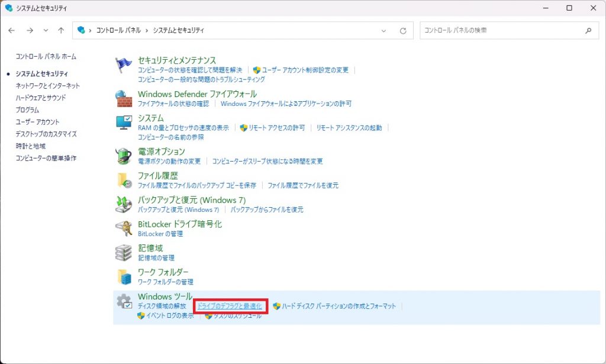Click イベント ログの表示

170,315
